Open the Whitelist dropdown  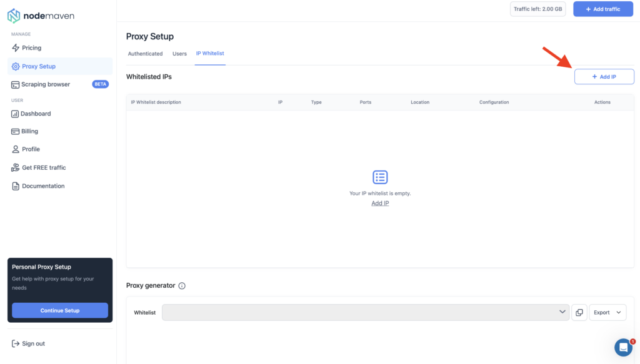tap(365, 312)
